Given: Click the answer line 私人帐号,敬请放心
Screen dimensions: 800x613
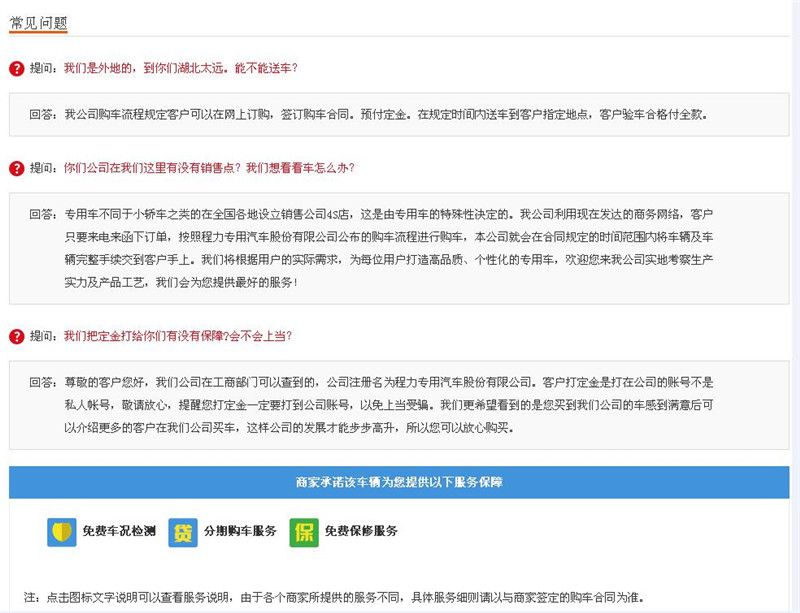Looking at the screenshot, I should coord(388,405).
